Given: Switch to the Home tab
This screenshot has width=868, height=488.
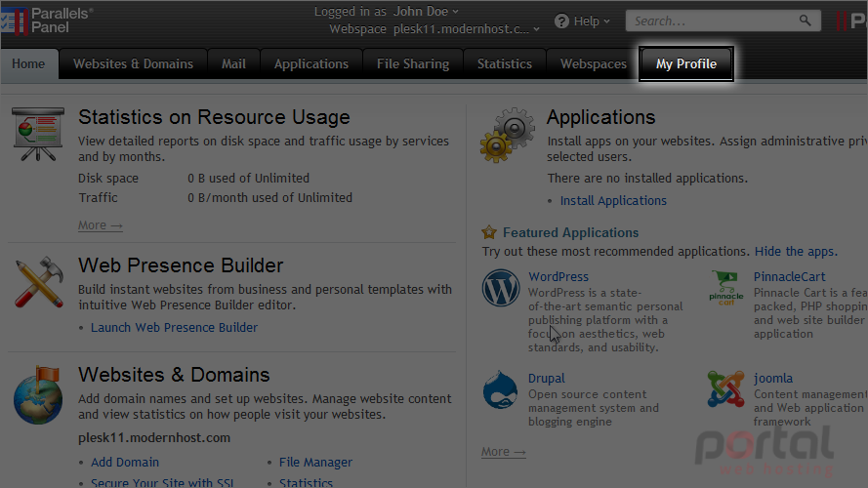Looking at the screenshot, I should [28, 63].
